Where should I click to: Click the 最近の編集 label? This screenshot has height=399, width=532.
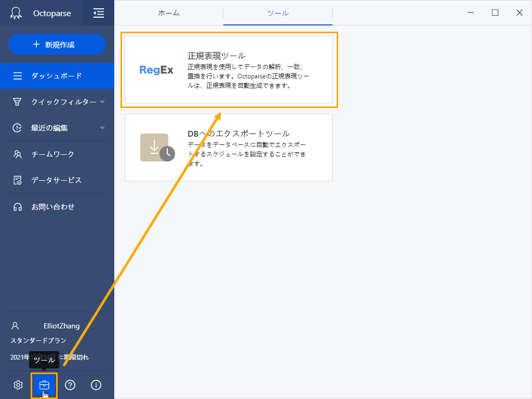tap(49, 128)
